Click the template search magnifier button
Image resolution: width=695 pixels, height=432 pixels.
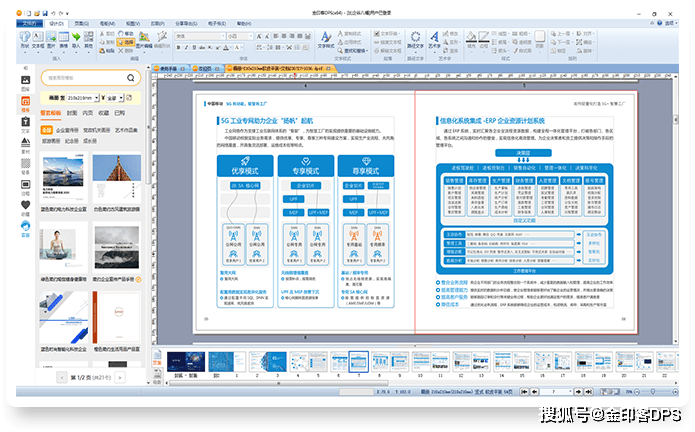[x=132, y=77]
